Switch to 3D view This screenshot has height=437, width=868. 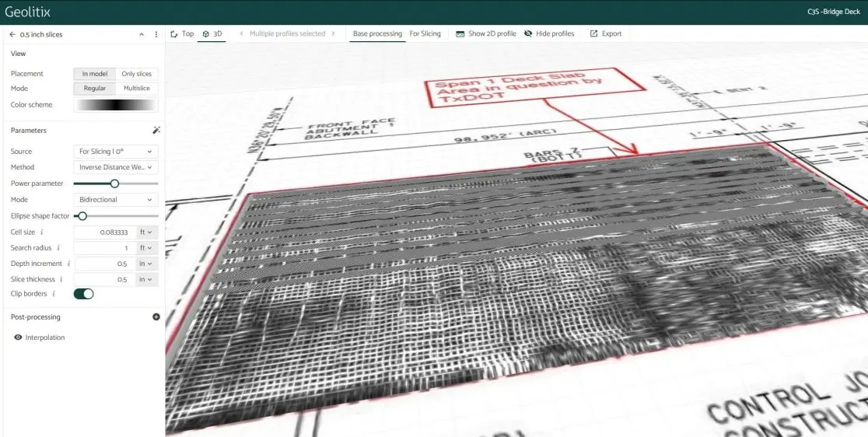[212, 33]
